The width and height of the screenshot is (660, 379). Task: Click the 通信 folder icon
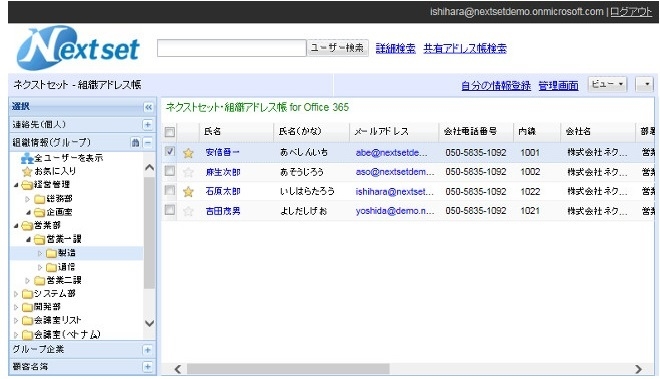[52, 267]
